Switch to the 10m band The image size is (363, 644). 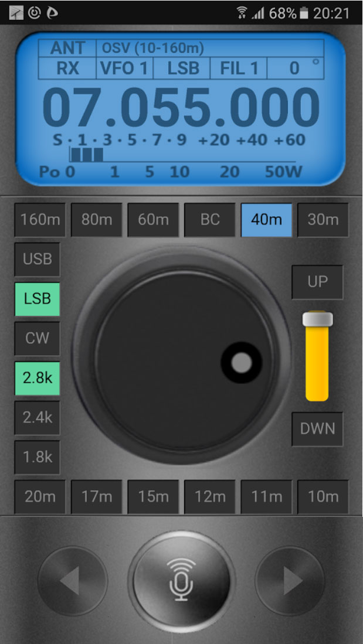[323, 497]
